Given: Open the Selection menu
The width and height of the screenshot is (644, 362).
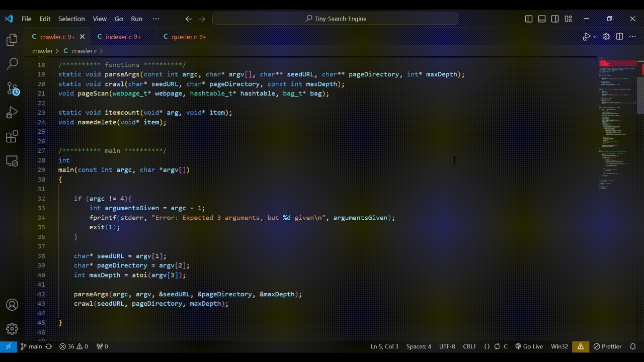Looking at the screenshot, I should pyautogui.click(x=71, y=19).
